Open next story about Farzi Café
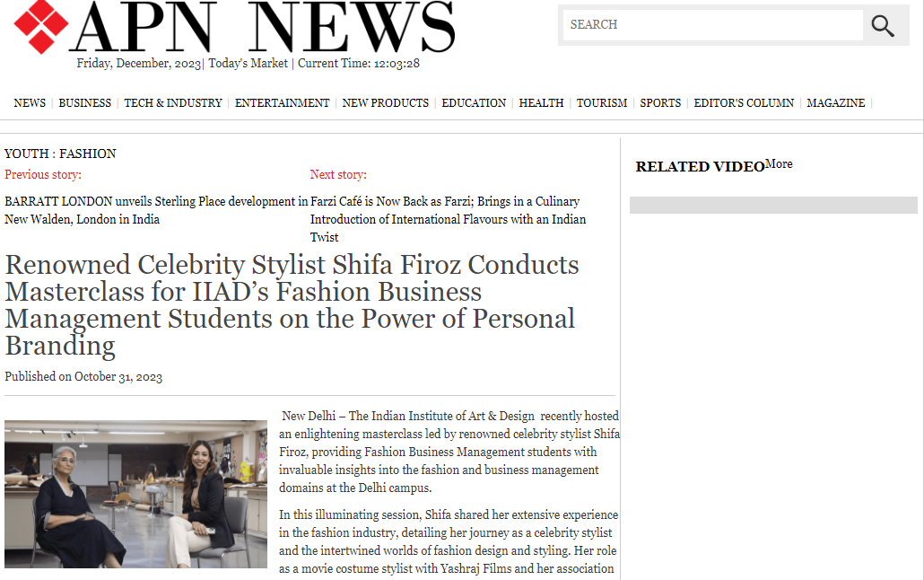The image size is (924, 580). (448, 219)
